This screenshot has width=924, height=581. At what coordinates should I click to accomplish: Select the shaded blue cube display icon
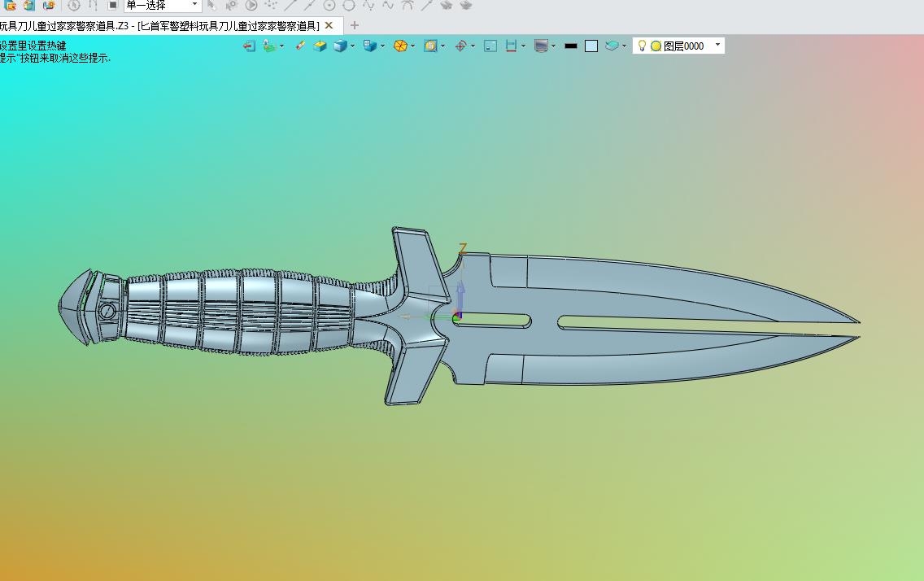(340, 46)
